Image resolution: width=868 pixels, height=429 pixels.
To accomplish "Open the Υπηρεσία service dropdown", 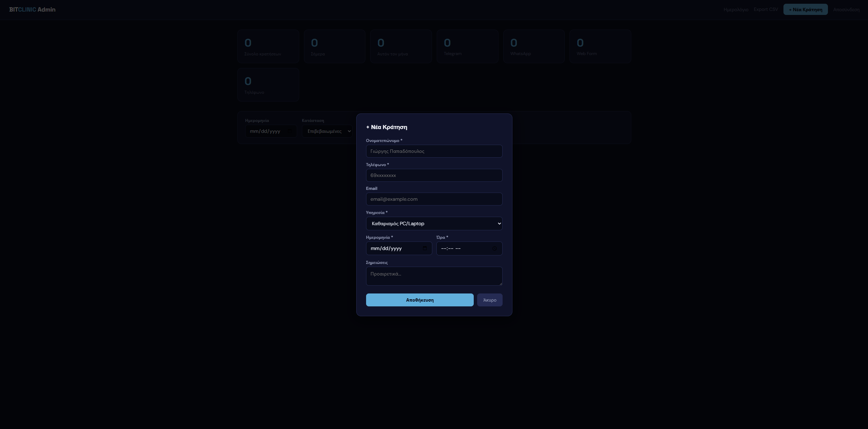I will pyautogui.click(x=434, y=224).
